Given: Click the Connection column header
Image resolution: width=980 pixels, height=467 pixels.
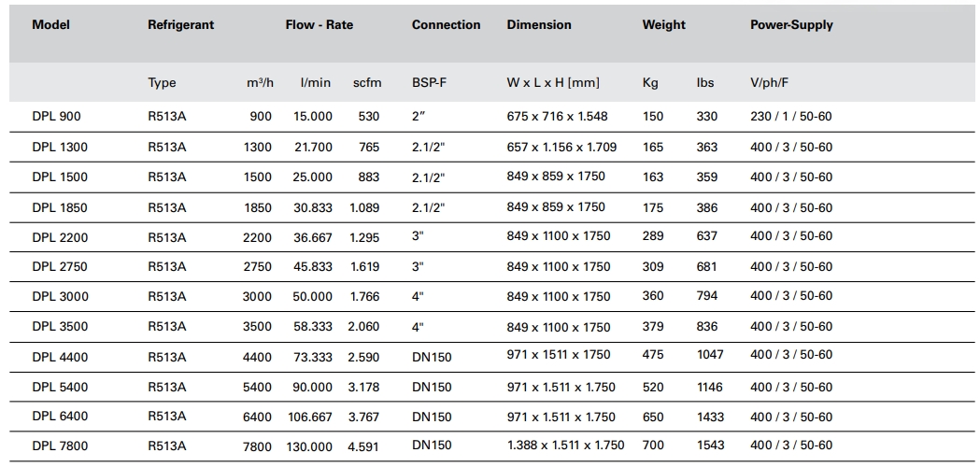Looking at the screenshot, I should coord(446,25).
